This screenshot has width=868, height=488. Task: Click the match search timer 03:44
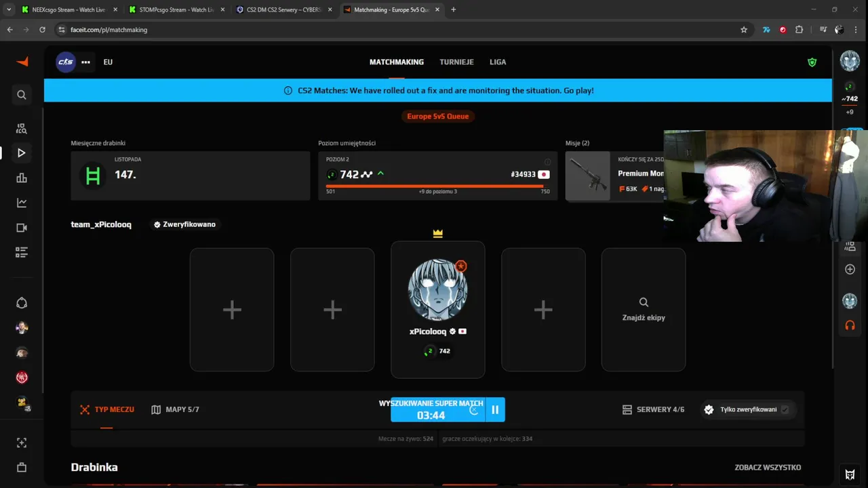[431, 415]
